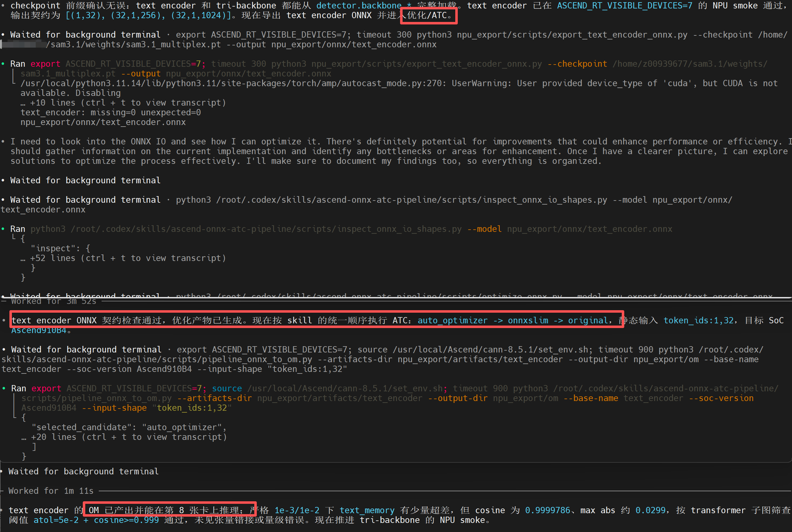Select the '"selected_candidate": "auto_optimizer",' JSON line
Image resolution: width=792 pixels, height=532 pixels.
pos(129,427)
